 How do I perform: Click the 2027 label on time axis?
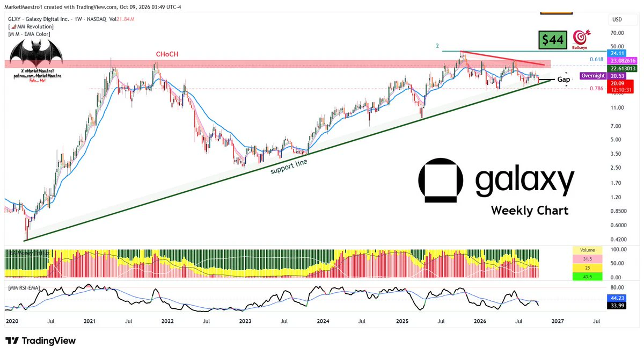point(558,321)
